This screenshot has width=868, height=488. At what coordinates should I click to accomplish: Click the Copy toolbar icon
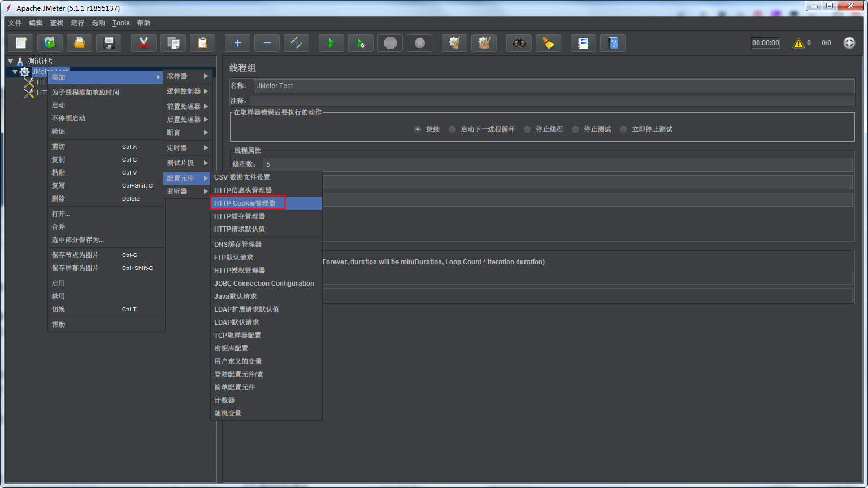pyautogui.click(x=173, y=43)
